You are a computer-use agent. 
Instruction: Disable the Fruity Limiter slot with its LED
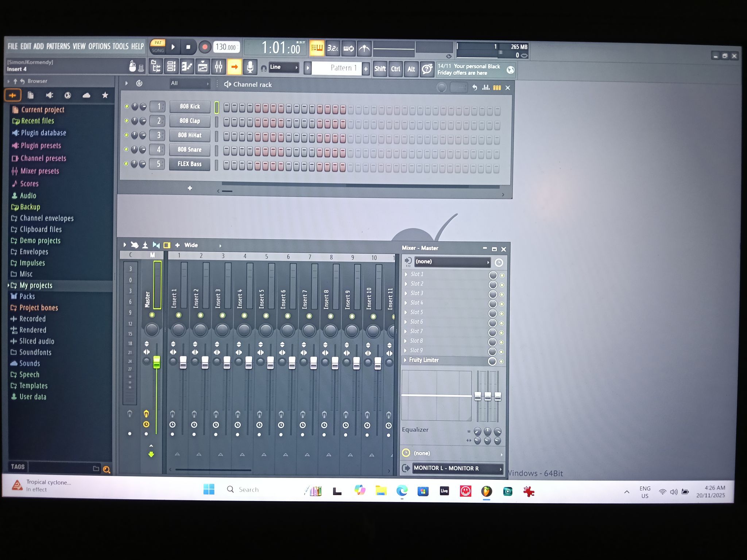coord(501,361)
